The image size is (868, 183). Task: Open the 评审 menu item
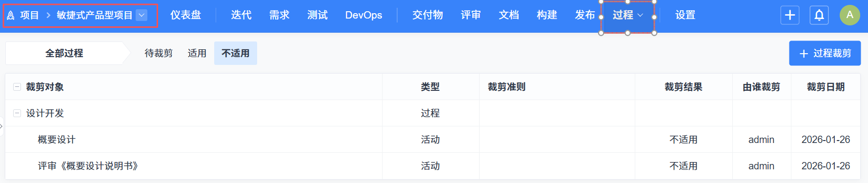[x=471, y=15]
